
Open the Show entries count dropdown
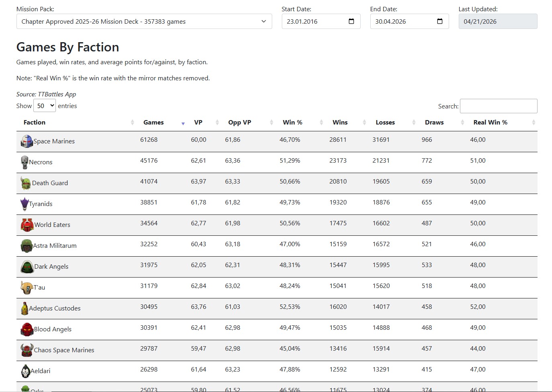coord(45,106)
